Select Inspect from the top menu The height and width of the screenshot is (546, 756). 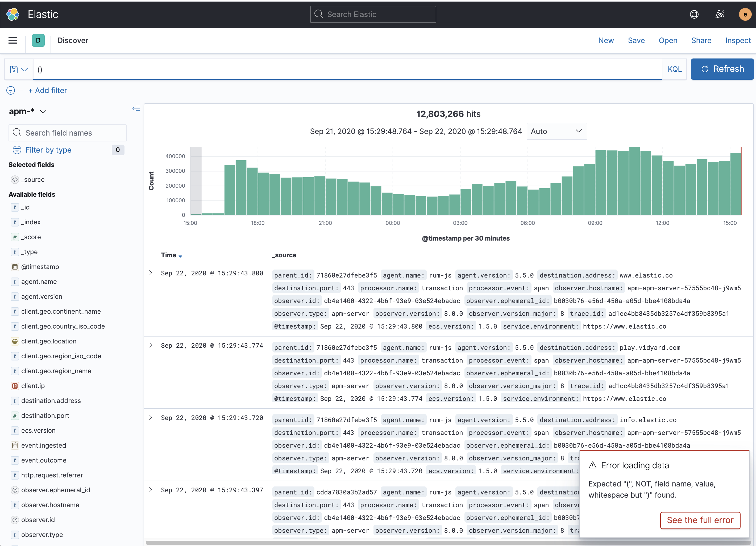coord(738,40)
